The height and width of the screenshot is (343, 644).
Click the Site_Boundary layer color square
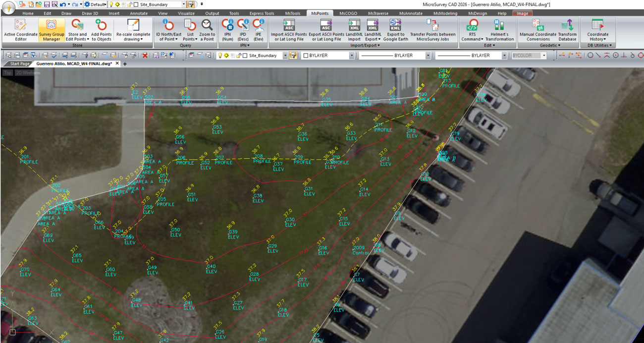[x=245, y=56]
